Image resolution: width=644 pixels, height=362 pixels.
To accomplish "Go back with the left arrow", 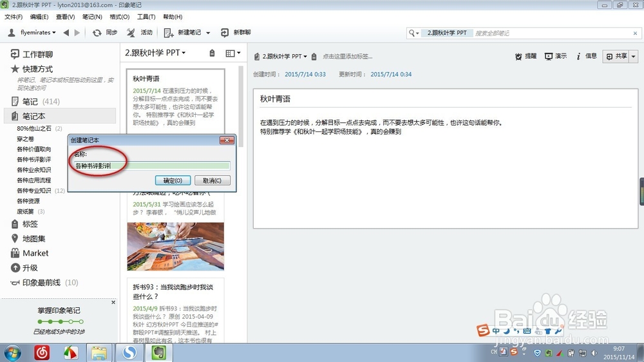I will [66, 32].
